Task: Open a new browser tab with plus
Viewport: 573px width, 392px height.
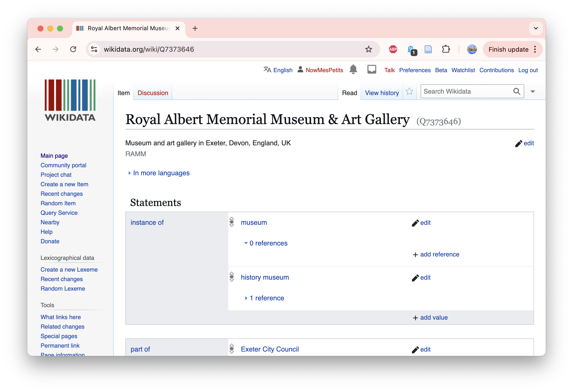Action: point(195,28)
